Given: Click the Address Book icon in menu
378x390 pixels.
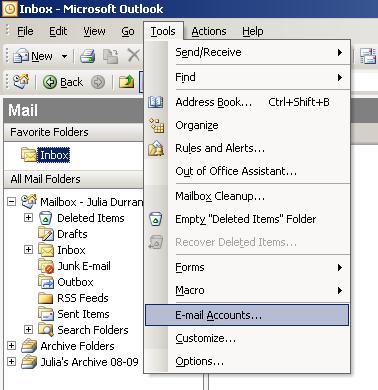Looking at the screenshot, I should tap(156, 102).
